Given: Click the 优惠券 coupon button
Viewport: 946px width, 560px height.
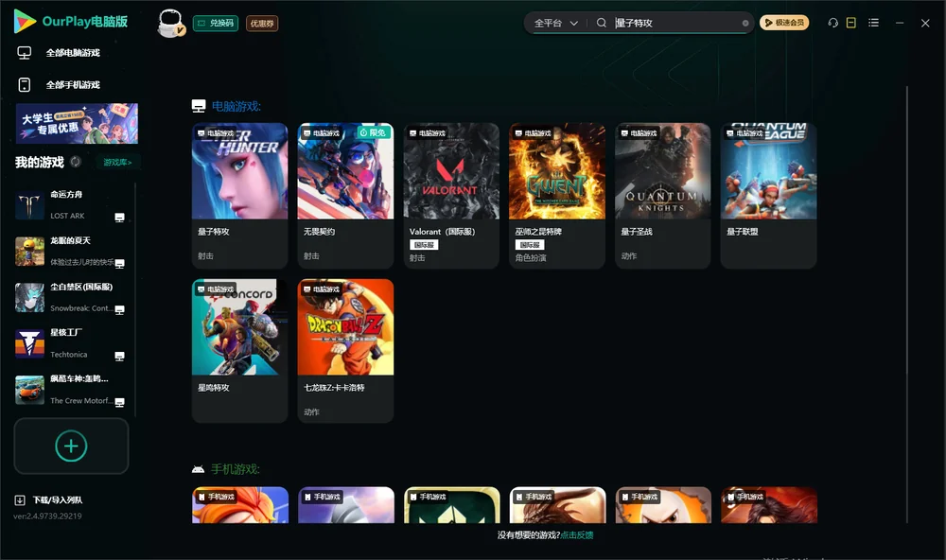Looking at the screenshot, I should pyautogui.click(x=262, y=23).
